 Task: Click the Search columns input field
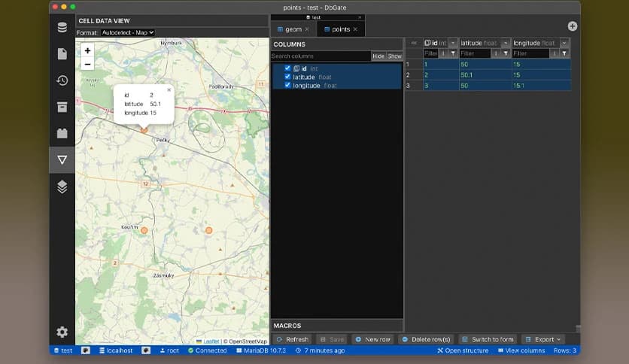pos(321,56)
